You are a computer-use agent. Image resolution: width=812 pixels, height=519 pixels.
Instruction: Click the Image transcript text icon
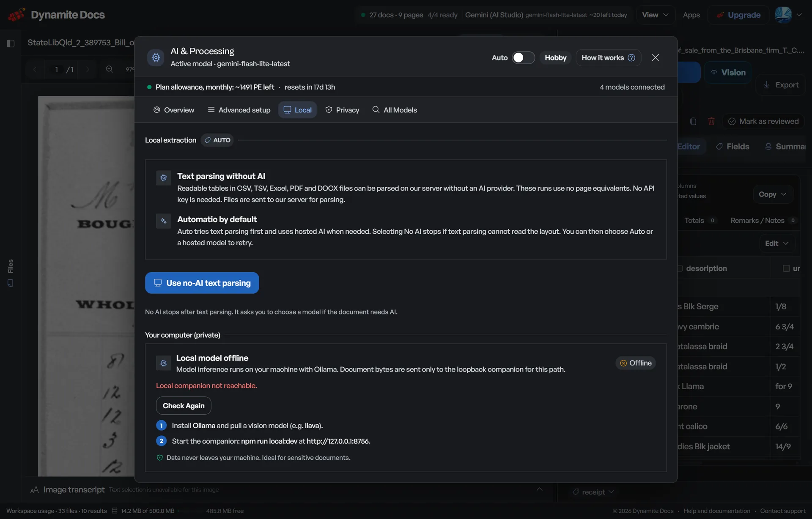pos(35,489)
